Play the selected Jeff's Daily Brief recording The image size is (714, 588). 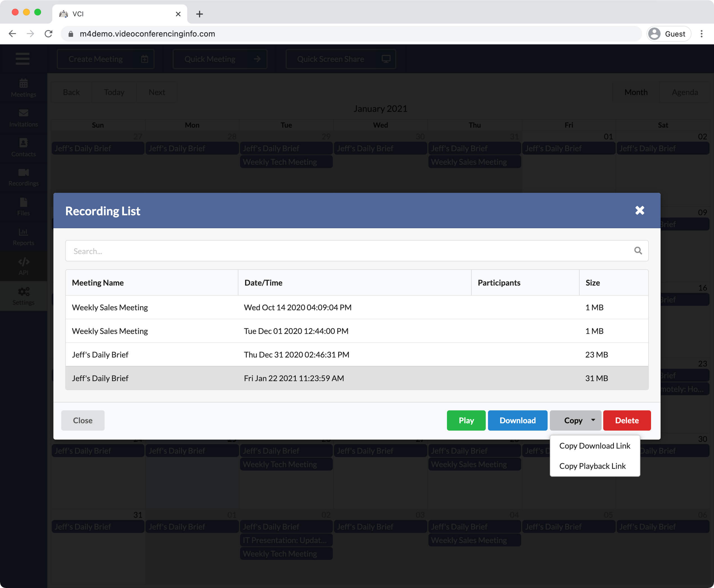coord(466,420)
